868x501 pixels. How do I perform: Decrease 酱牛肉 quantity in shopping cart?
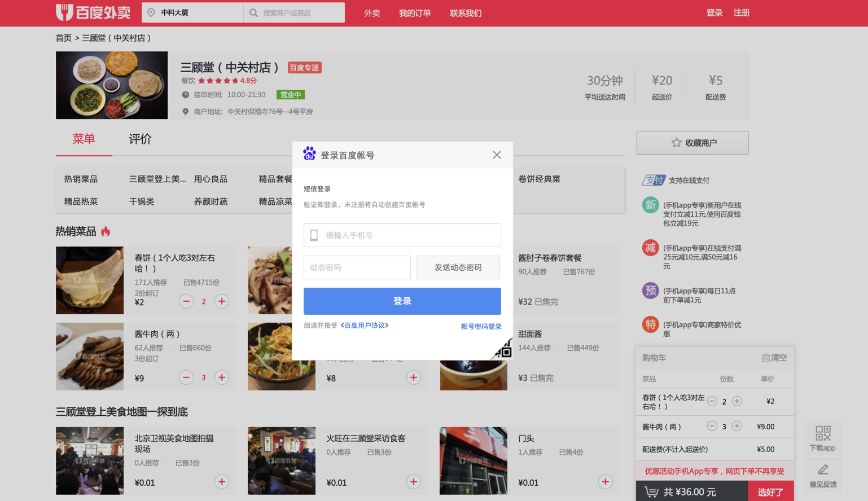712,426
